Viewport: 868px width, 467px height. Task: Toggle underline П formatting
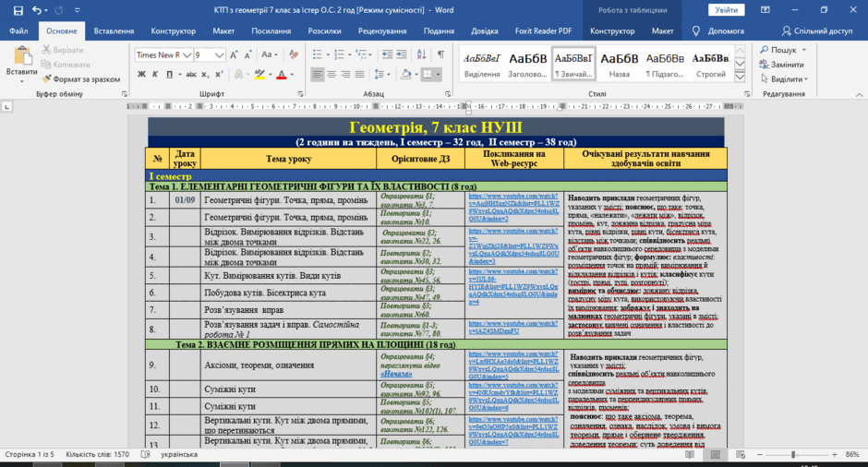(169, 74)
